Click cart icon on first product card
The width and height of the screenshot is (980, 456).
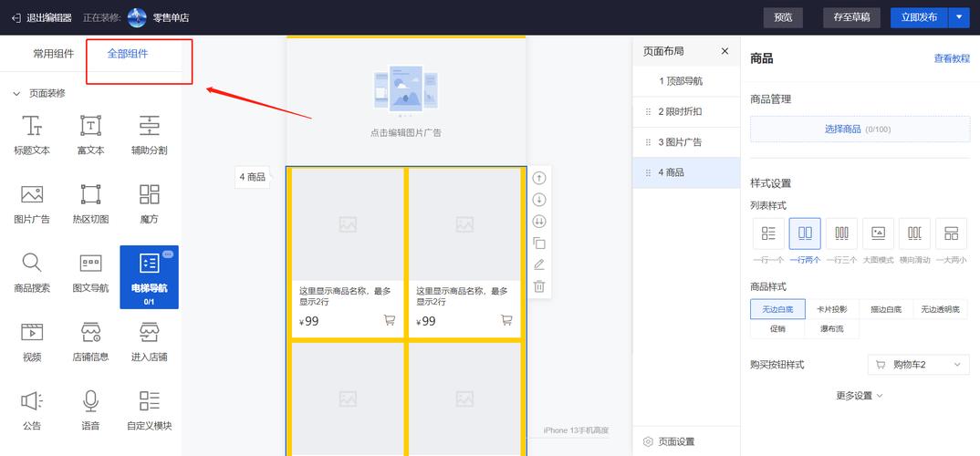pyautogui.click(x=390, y=320)
